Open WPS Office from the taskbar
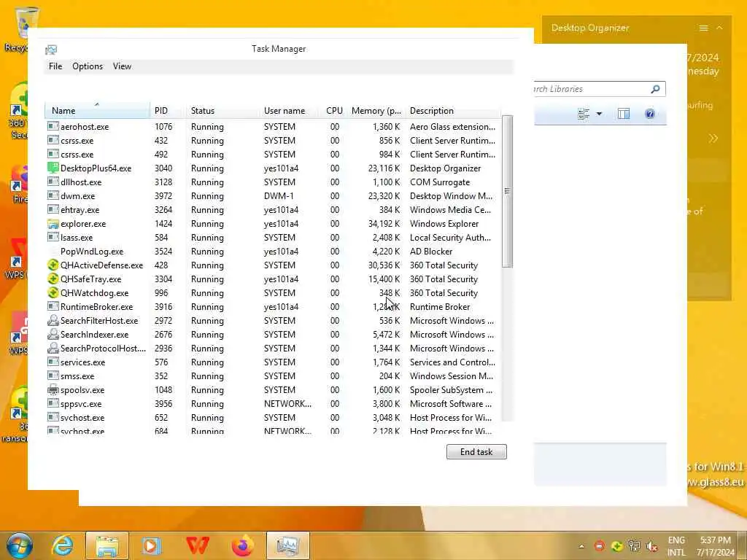 pyautogui.click(x=197, y=545)
